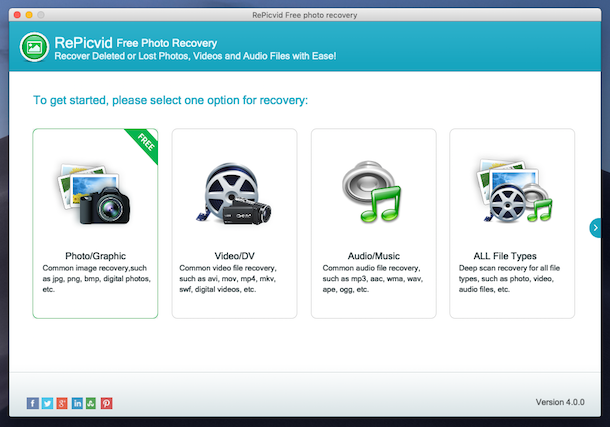
Task: Click the RePicvid green logo icon
Action: click(x=34, y=47)
